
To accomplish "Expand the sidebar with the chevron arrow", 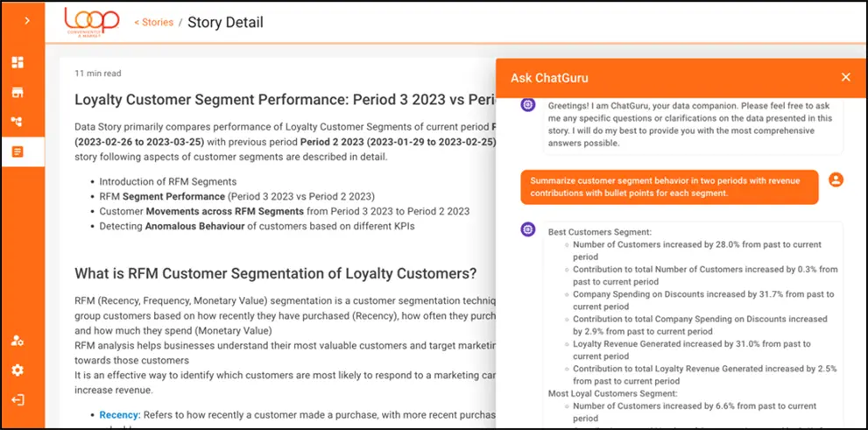I will 27,21.
